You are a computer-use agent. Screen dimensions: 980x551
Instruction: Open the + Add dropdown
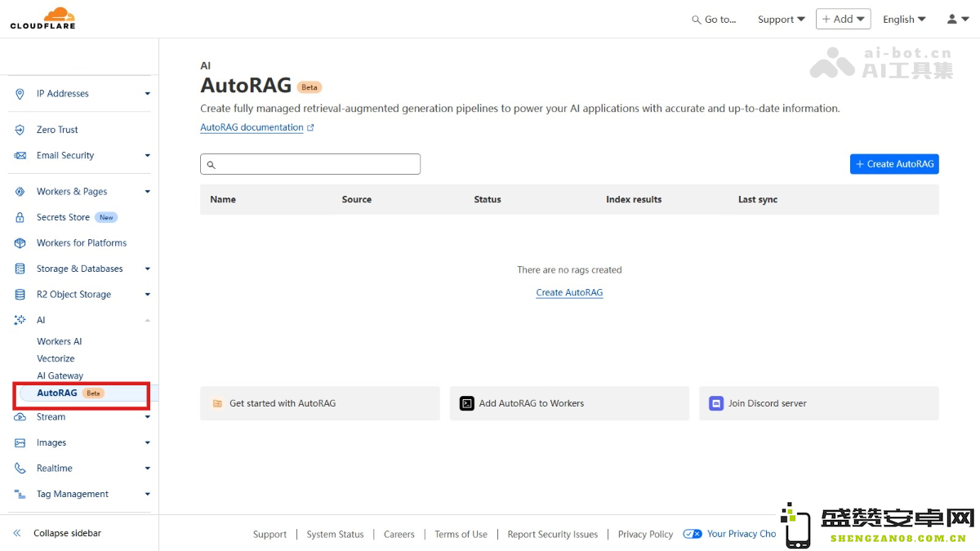tap(844, 19)
